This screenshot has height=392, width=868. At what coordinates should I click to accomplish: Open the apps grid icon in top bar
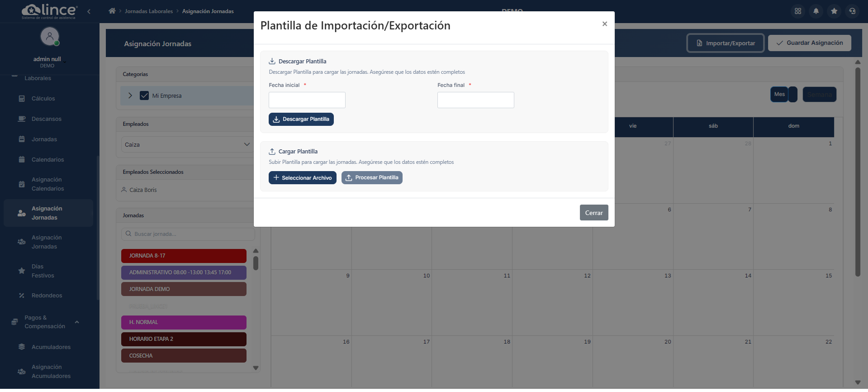tap(798, 10)
